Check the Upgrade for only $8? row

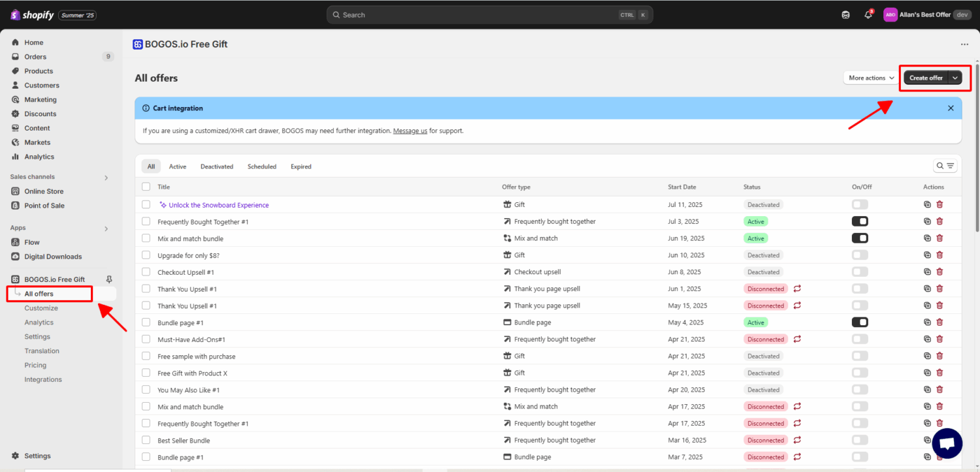pyautogui.click(x=146, y=255)
